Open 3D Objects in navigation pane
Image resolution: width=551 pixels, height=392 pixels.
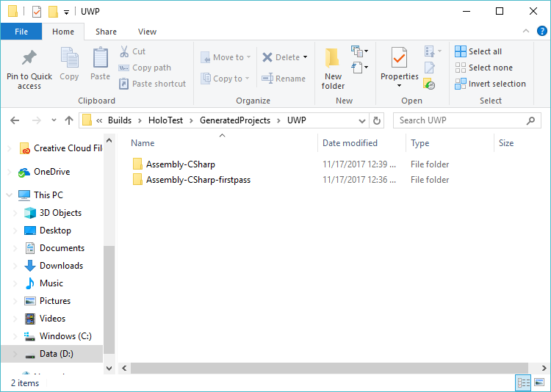[x=53, y=213]
